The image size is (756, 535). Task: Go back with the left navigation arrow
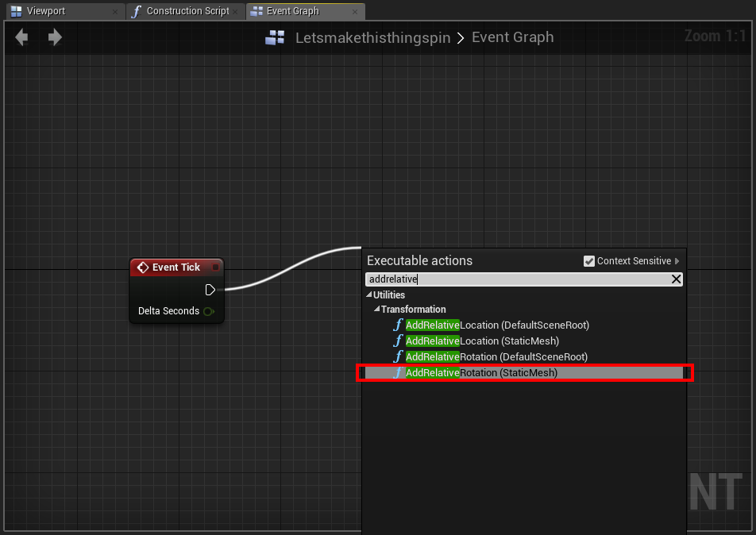[21, 37]
